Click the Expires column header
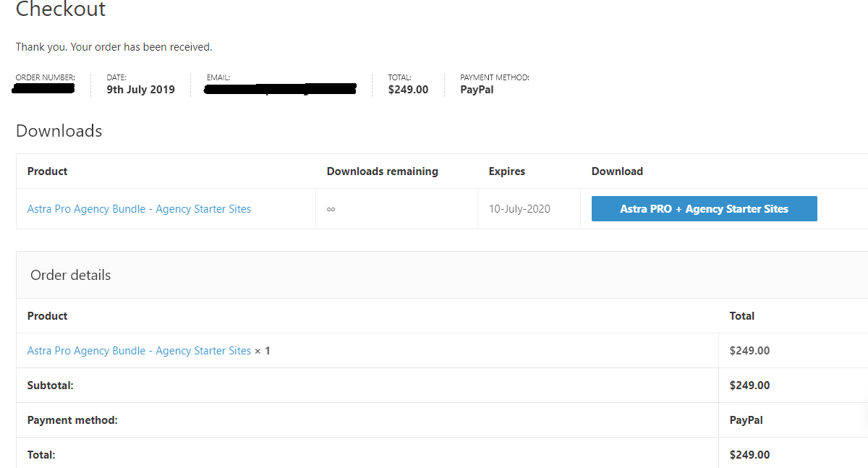The image size is (868, 468). point(506,171)
